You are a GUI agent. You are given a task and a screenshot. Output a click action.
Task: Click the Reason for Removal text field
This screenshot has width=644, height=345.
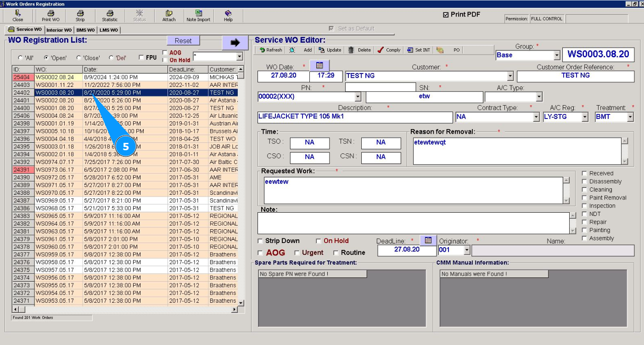[517, 151]
